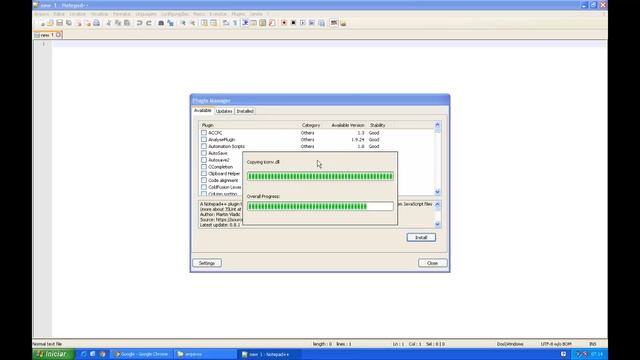
Task: Click the Save toolbar icon
Action: coord(59,23)
